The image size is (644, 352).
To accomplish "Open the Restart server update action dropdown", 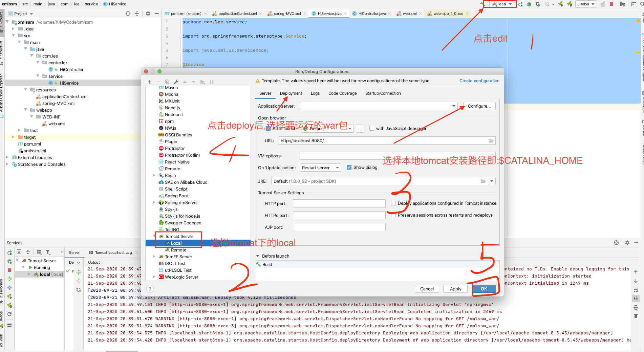I will coord(320,168).
